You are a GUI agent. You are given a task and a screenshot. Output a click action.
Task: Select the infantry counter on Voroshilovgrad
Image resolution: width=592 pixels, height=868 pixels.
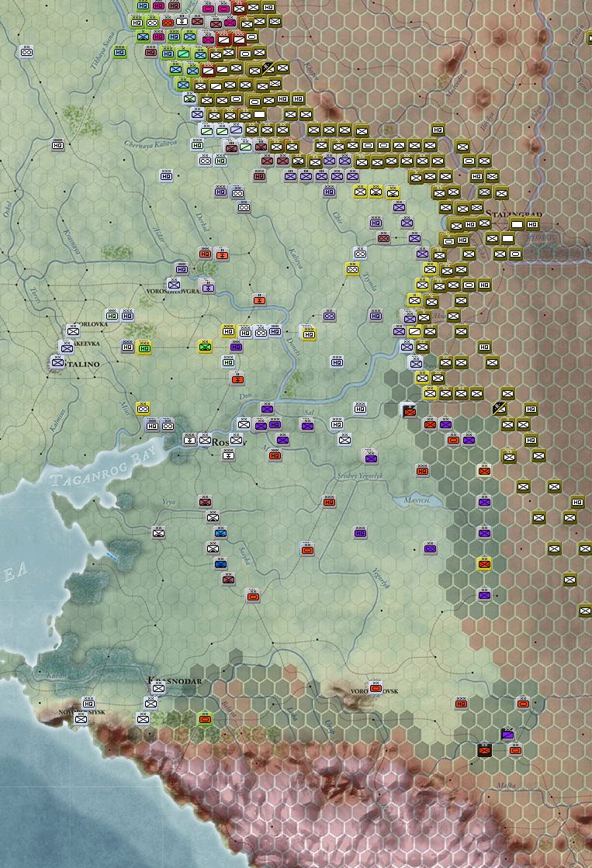coord(174,285)
